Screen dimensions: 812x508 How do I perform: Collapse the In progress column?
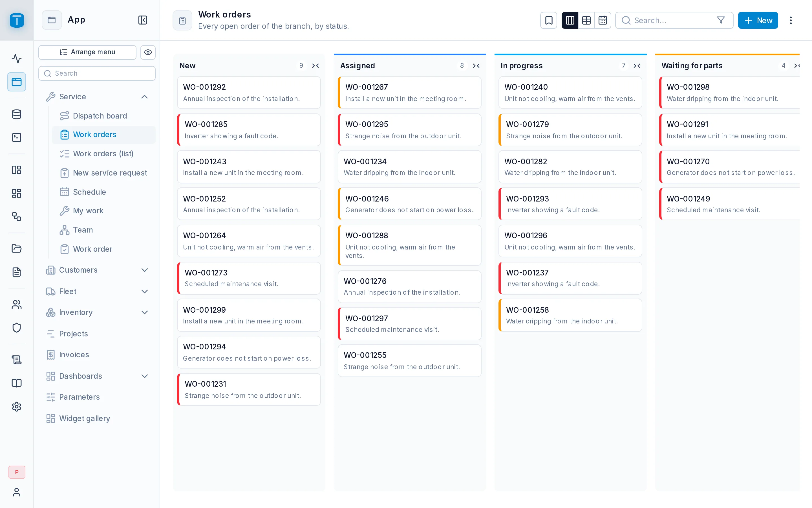(x=637, y=65)
